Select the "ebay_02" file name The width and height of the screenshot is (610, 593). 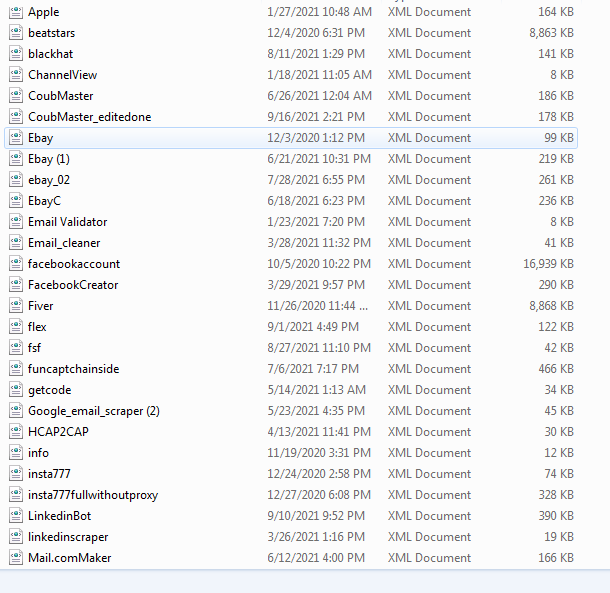click(49, 180)
